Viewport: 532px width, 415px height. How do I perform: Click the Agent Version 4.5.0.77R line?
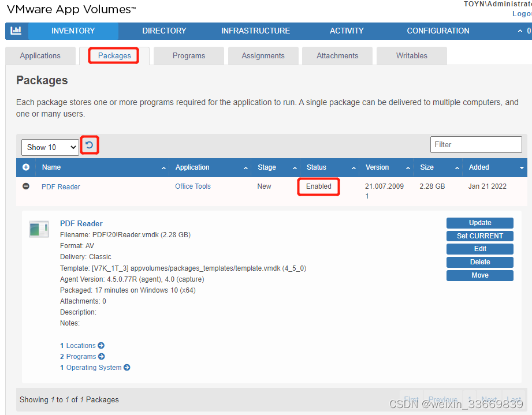tap(132, 279)
